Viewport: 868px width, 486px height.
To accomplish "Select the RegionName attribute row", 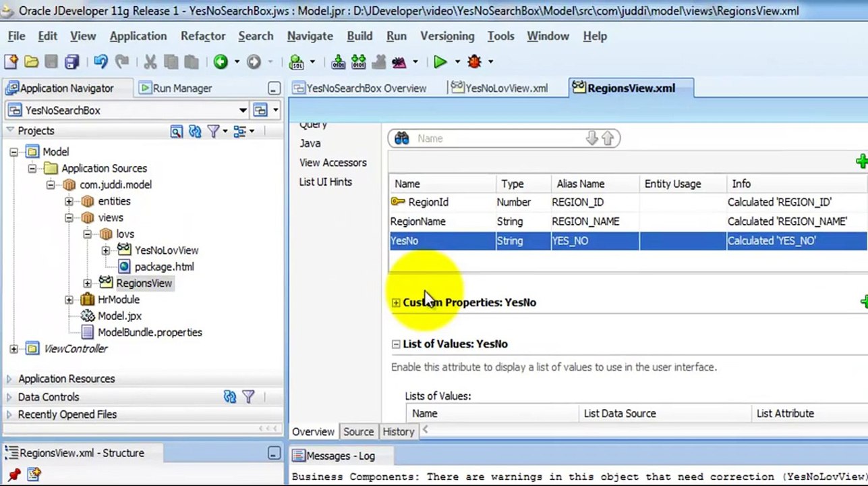I will click(628, 221).
